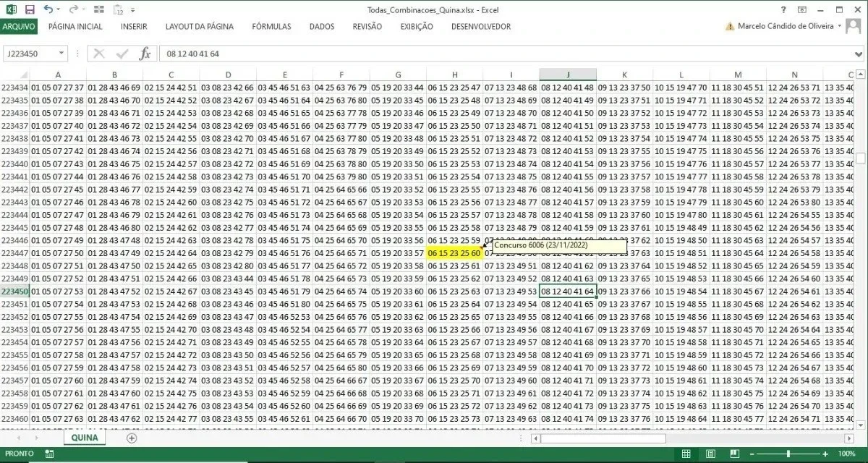Click active cell 08 12 40 41 64

click(x=568, y=292)
